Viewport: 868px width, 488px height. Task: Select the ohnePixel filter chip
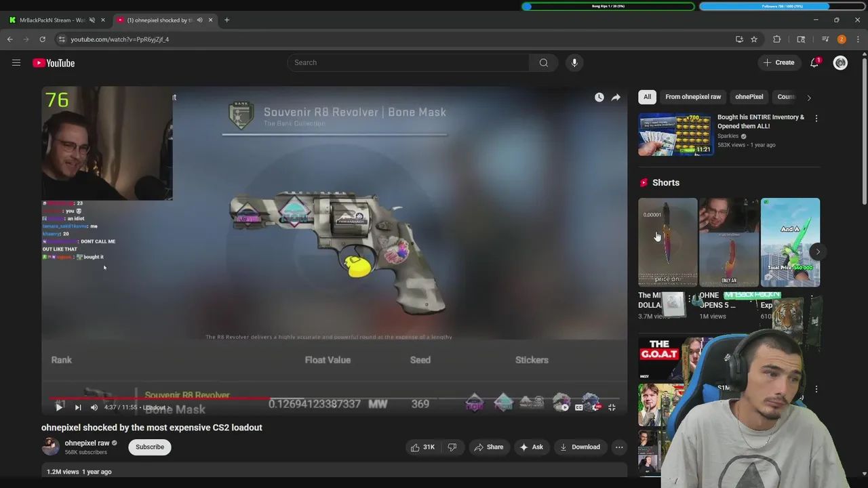coord(749,97)
